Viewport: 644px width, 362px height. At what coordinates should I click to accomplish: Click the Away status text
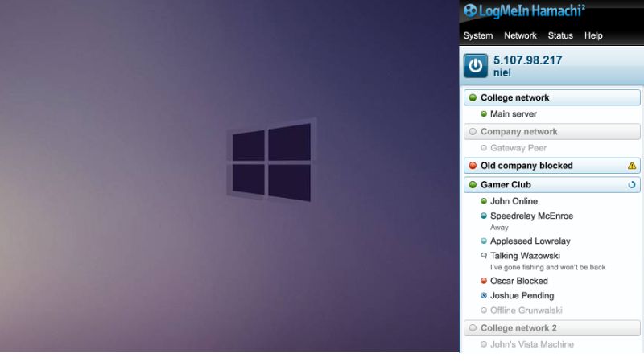coord(499,228)
